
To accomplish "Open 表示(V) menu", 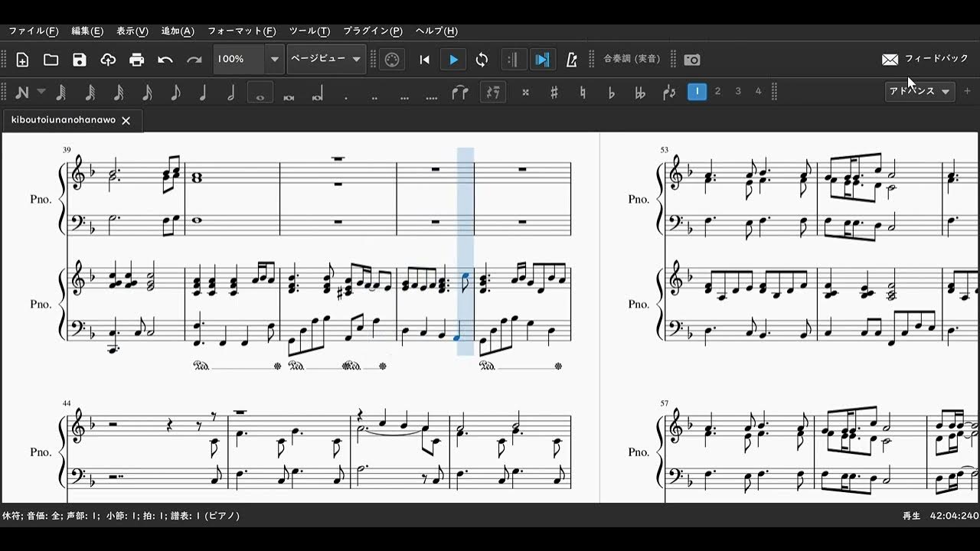I will pos(132,31).
